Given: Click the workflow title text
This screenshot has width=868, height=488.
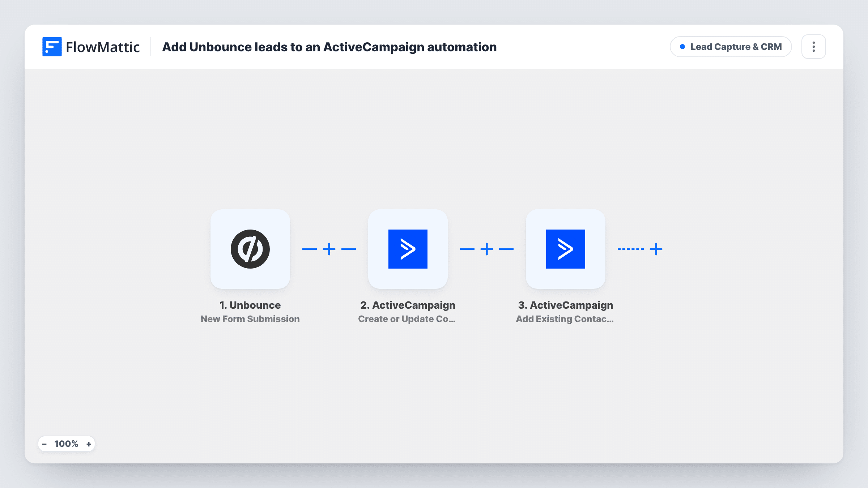Looking at the screenshot, I should 329,47.
